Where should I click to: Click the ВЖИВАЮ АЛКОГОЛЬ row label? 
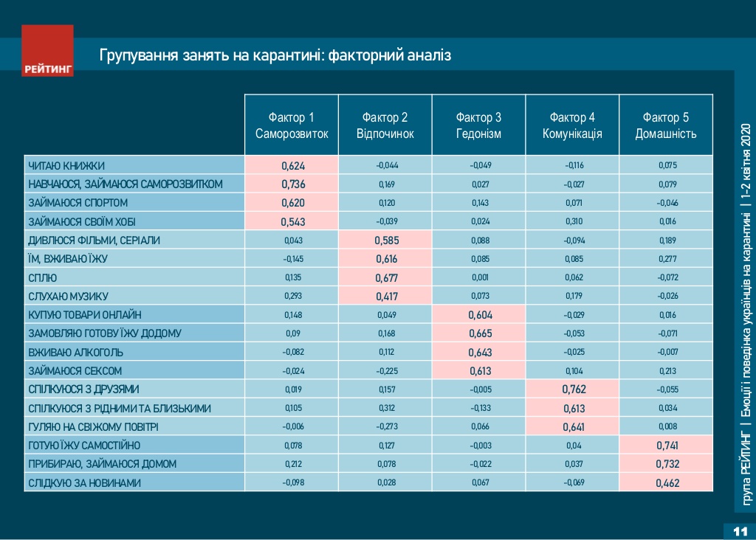coord(75,353)
